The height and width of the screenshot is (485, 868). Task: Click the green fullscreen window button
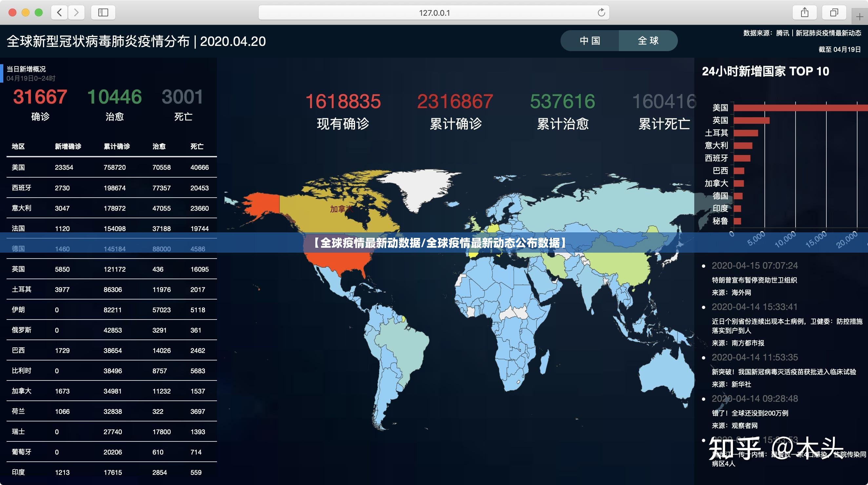point(39,12)
